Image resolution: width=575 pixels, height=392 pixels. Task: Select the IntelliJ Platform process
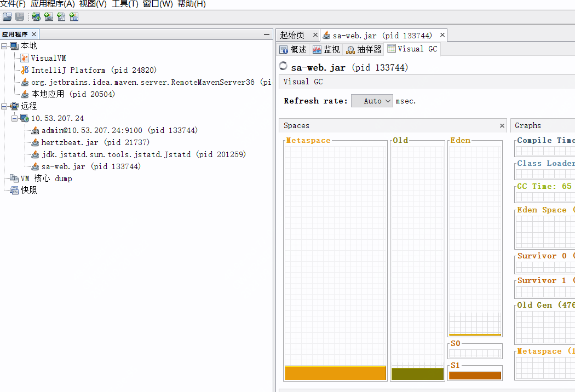pos(71,70)
